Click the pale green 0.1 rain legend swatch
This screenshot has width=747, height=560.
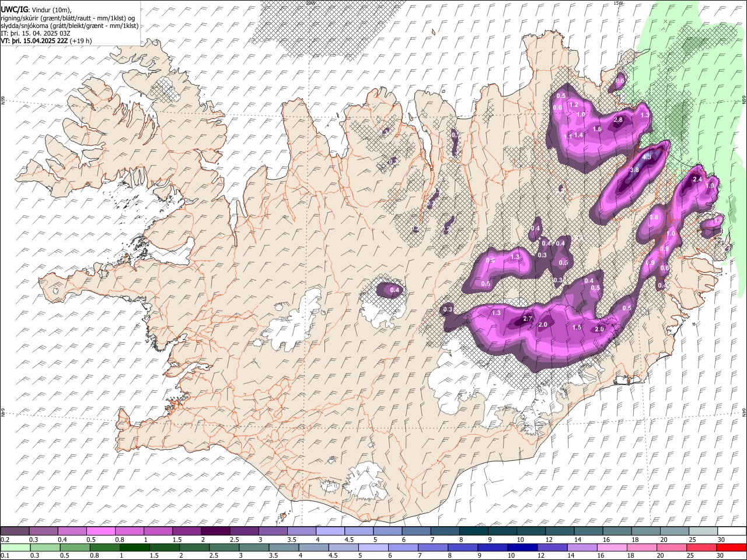pyautogui.click(x=15, y=547)
